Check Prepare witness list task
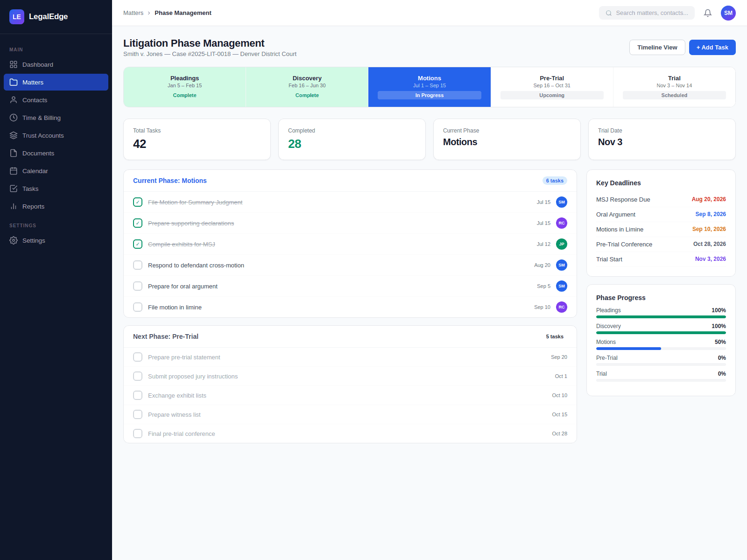 (138, 414)
